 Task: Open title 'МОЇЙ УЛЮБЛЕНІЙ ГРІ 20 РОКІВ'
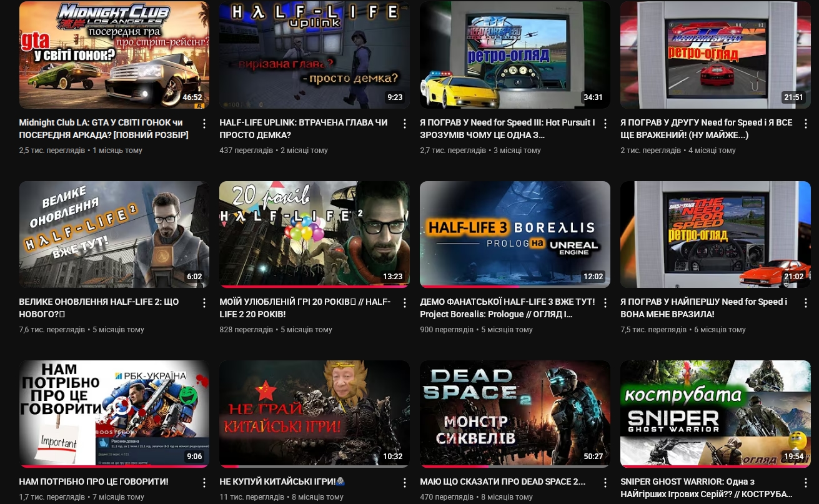[305, 308]
